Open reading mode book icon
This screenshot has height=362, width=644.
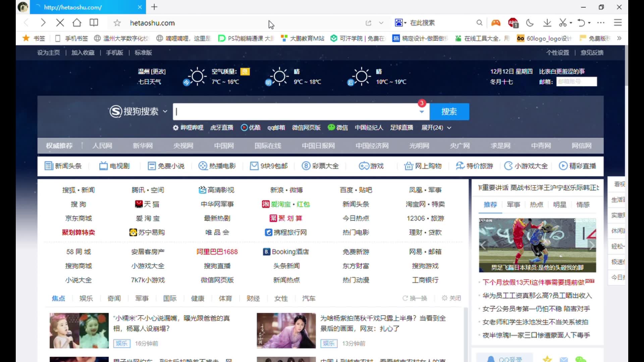(x=94, y=23)
